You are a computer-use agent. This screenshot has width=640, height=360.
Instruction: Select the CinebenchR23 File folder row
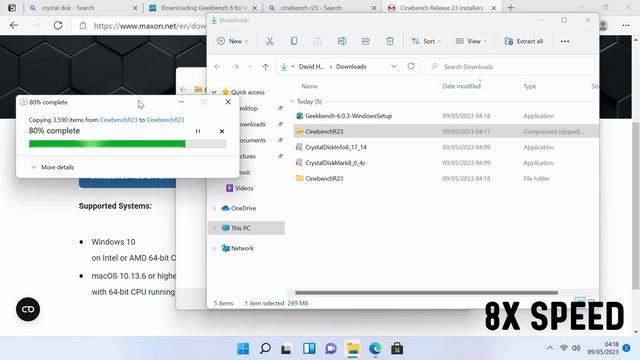tap(445, 178)
